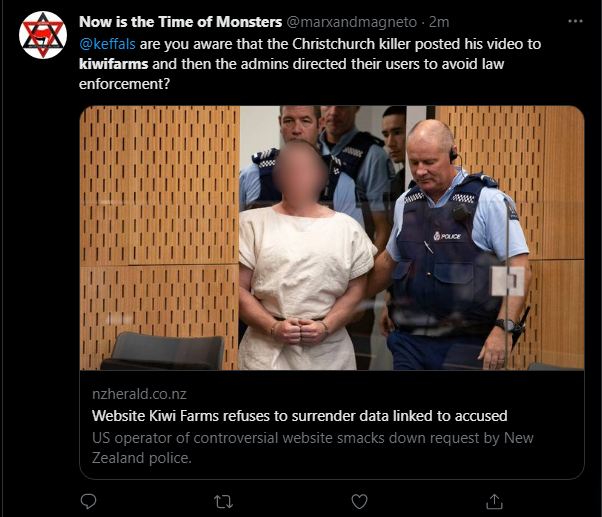Open the headline about Kiwi Farms refusing data

point(299,416)
